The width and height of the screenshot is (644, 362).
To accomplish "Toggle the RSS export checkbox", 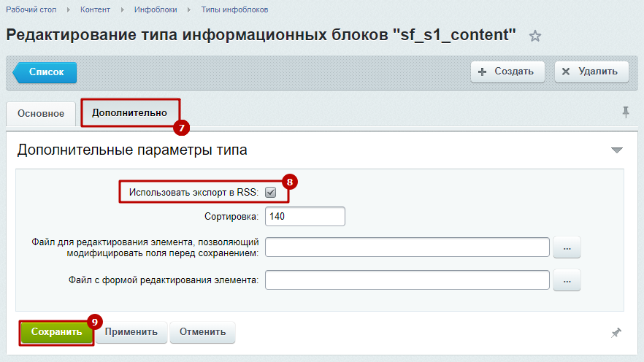I will coord(270,193).
